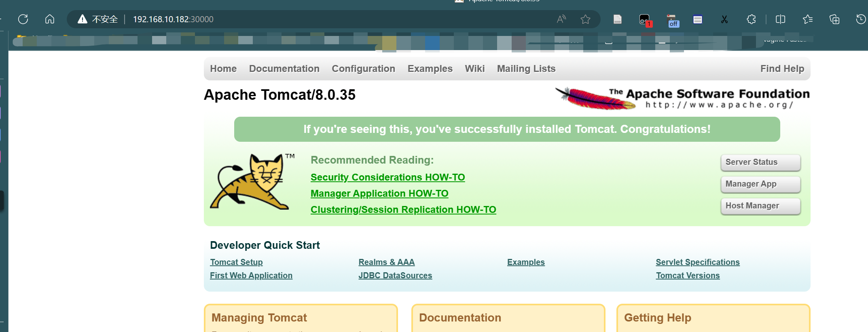This screenshot has width=868, height=332.
Task: Open the Wiki nav item
Action: (x=475, y=69)
